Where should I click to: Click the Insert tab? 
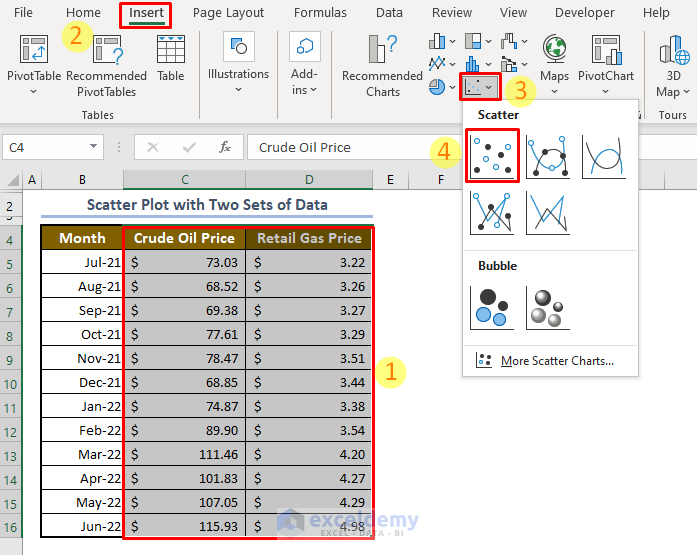[x=146, y=13]
